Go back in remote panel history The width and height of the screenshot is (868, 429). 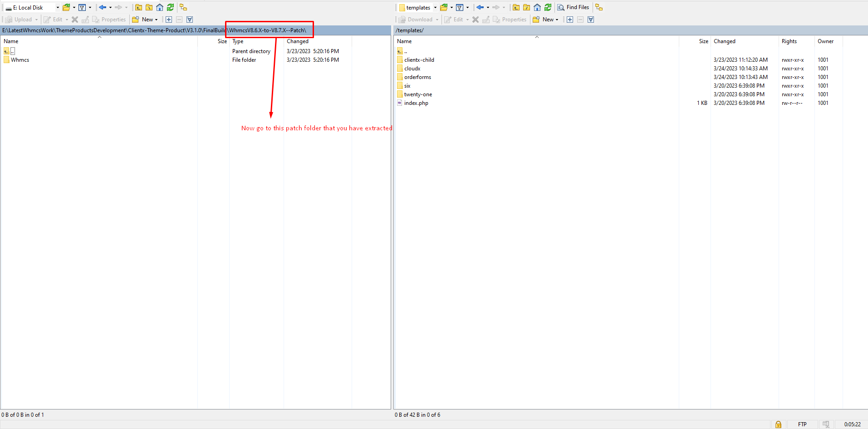(x=480, y=7)
